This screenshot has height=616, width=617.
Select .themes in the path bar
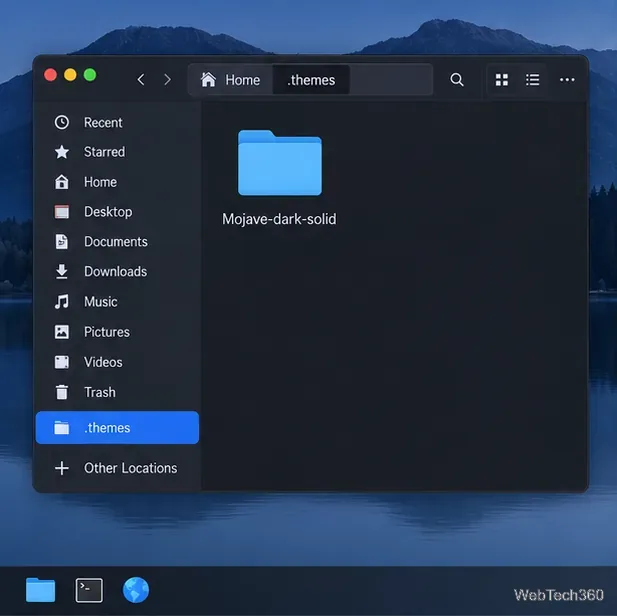tap(311, 80)
